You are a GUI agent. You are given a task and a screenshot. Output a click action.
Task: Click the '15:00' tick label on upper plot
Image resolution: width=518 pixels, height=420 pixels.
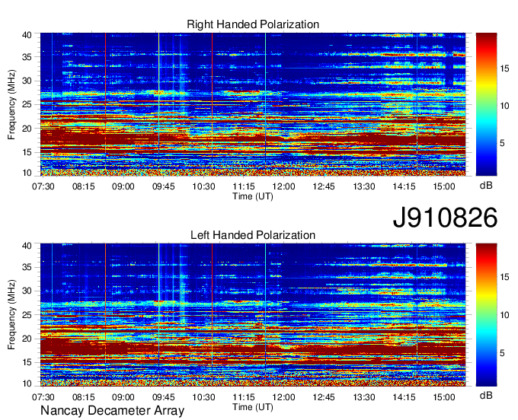coord(444,186)
